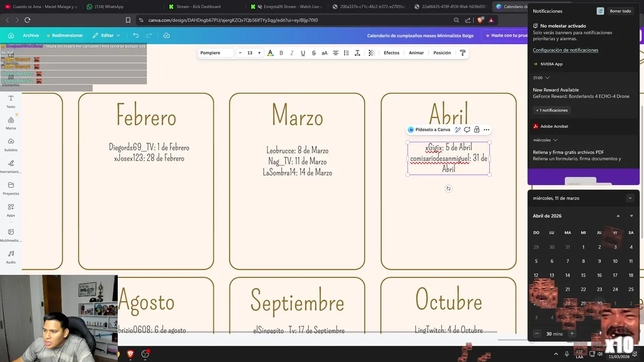Bookmark this page in the address bar

coord(128,20)
